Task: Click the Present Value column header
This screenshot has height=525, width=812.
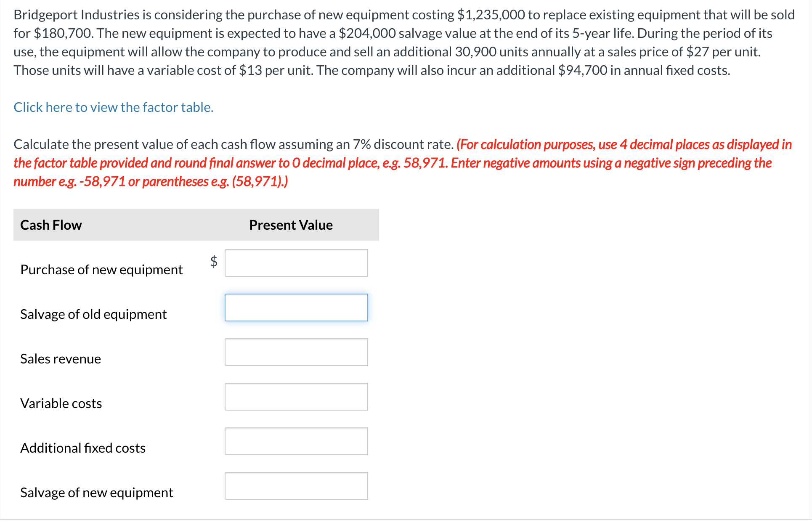Action: click(x=290, y=225)
